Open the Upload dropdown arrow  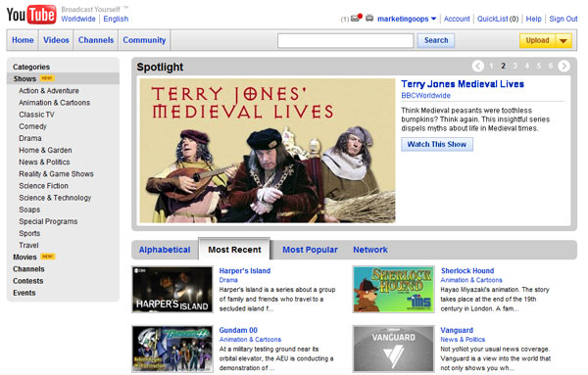click(x=563, y=40)
